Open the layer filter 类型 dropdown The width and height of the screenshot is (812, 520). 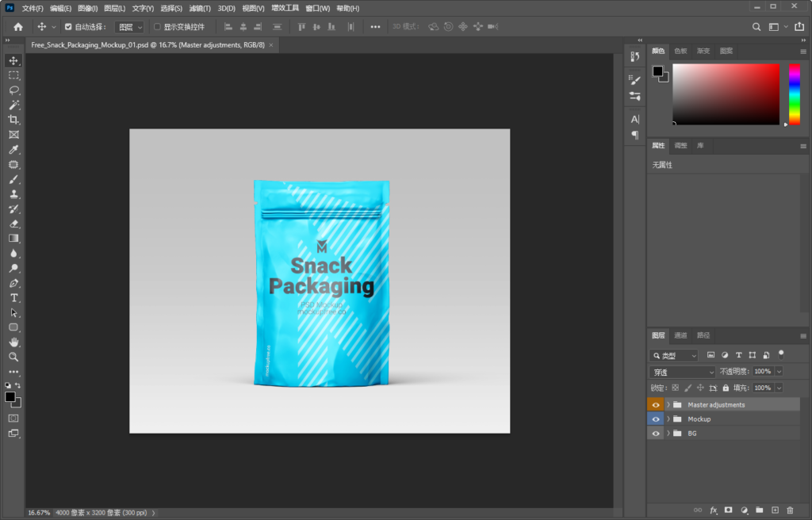point(674,356)
